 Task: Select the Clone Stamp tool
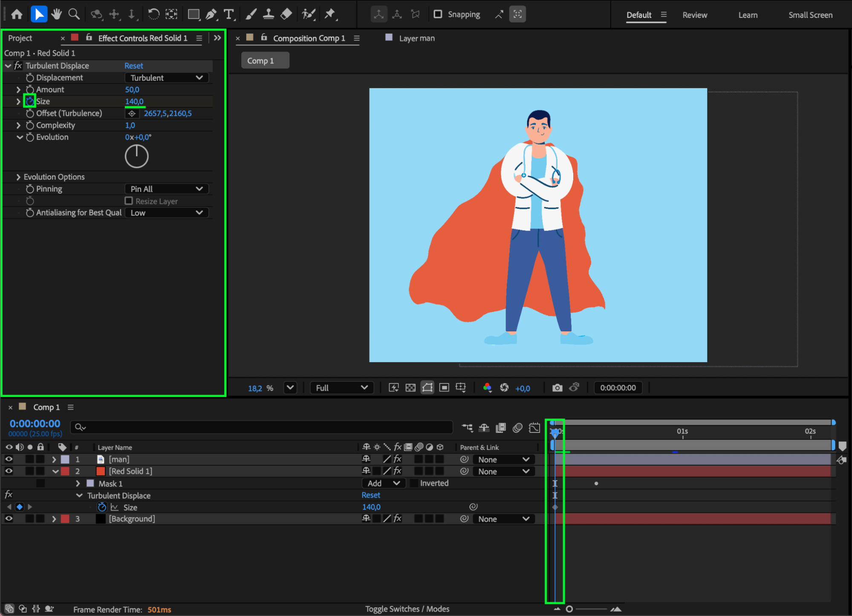pos(269,14)
